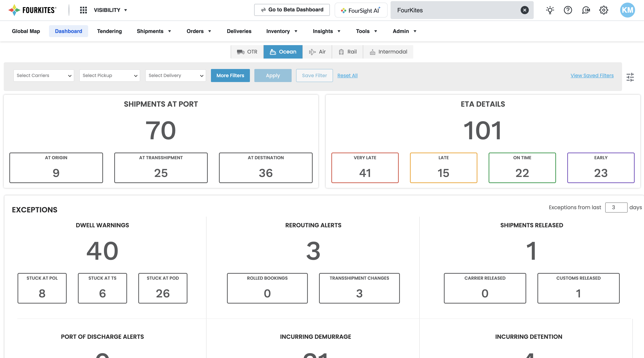Open the Carrier Released card
Viewport: 644px width, 358px height.
(485, 288)
